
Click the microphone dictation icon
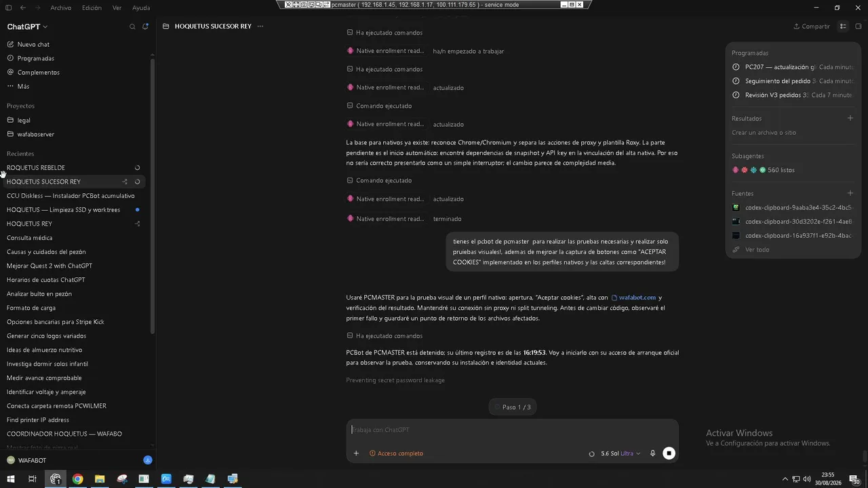click(653, 453)
